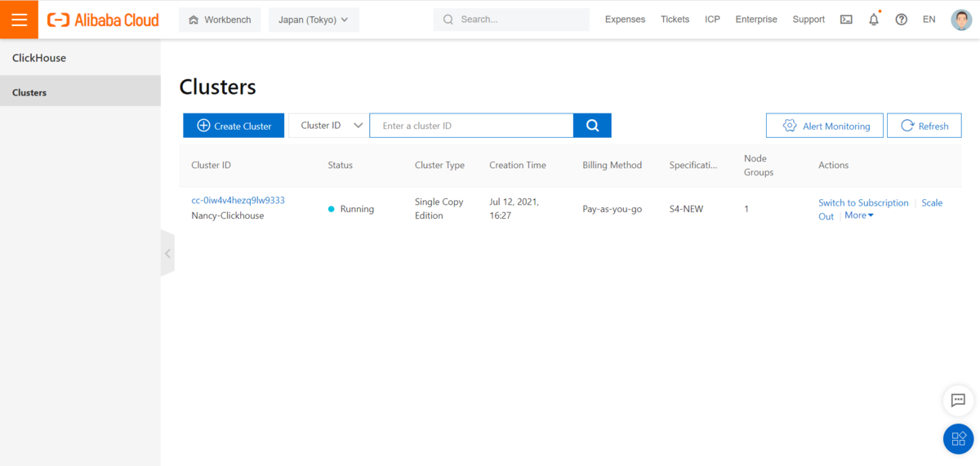980x466 pixels.
Task: Open Cloud Shell terminal icon
Action: (x=846, y=20)
